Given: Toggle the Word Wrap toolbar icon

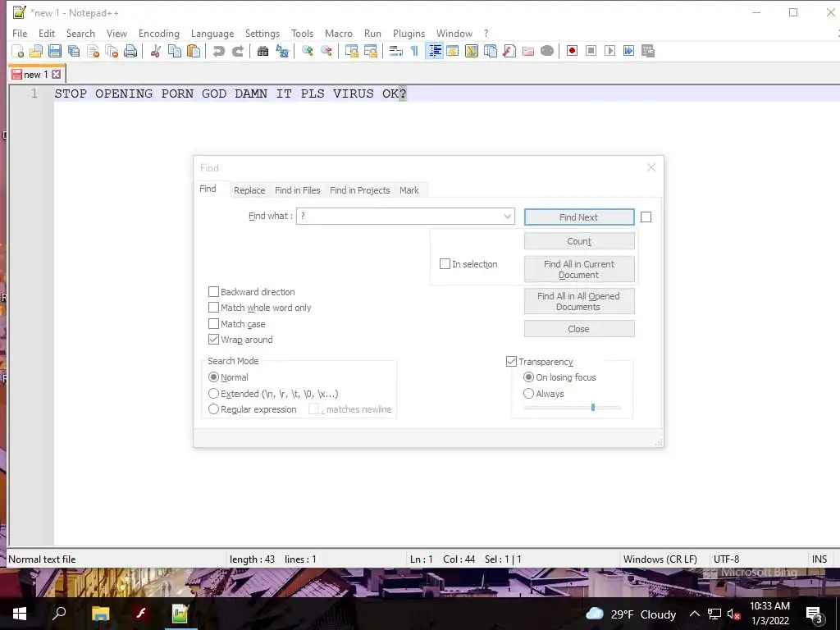Looking at the screenshot, I should pos(396,51).
